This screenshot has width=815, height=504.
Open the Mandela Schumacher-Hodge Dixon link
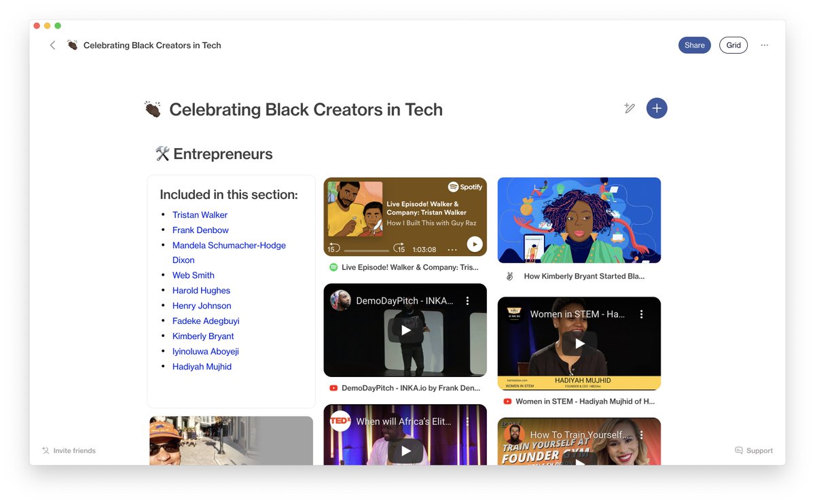(229, 253)
